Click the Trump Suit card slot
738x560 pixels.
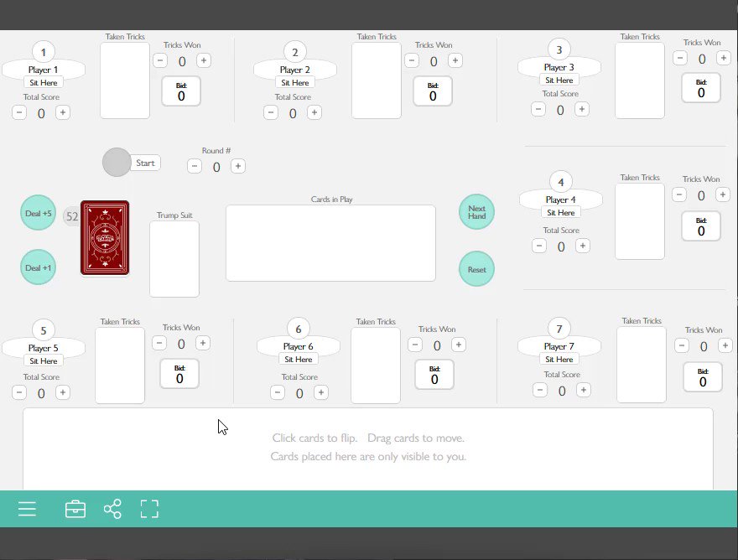pyautogui.click(x=174, y=259)
